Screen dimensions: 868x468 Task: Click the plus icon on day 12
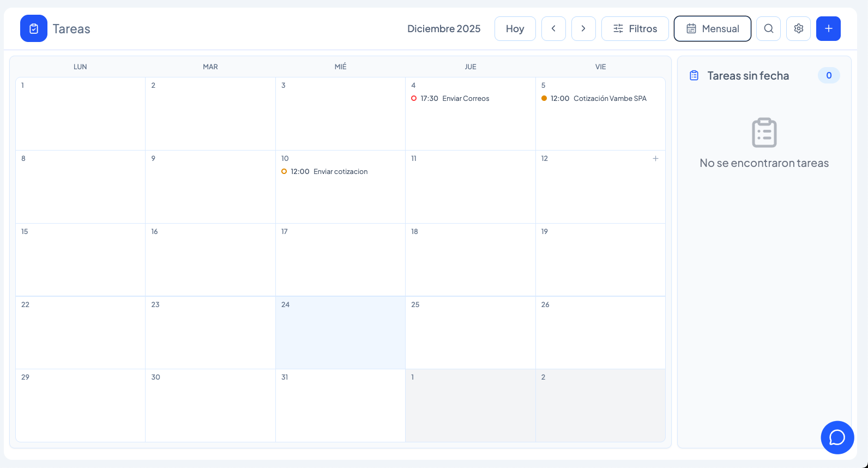pyautogui.click(x=655, y=159)
